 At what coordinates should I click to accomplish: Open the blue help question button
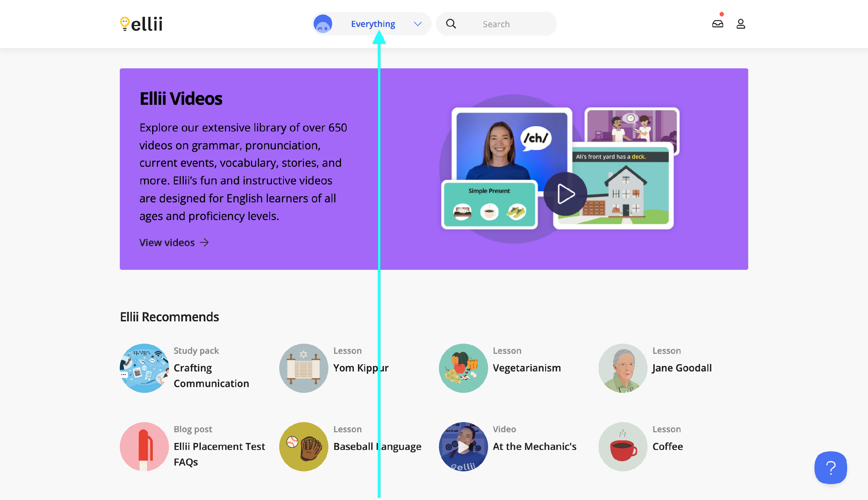tap(830, 467)
